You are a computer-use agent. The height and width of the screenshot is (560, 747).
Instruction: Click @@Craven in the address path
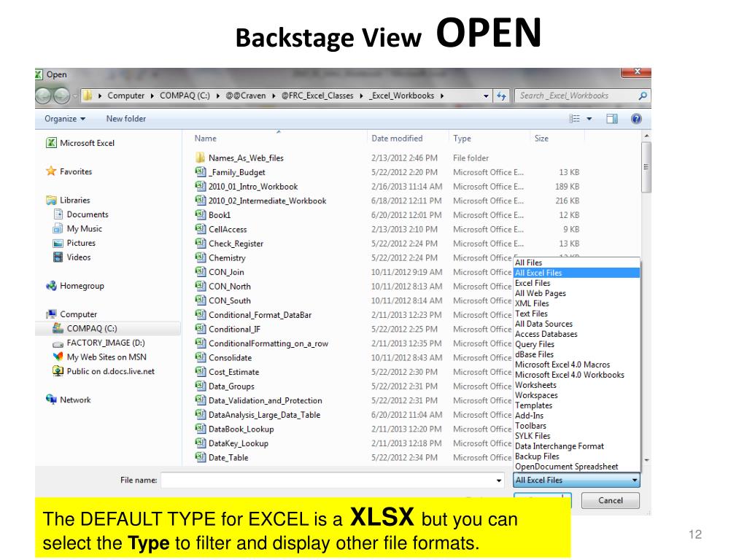[x=245, y=96]
